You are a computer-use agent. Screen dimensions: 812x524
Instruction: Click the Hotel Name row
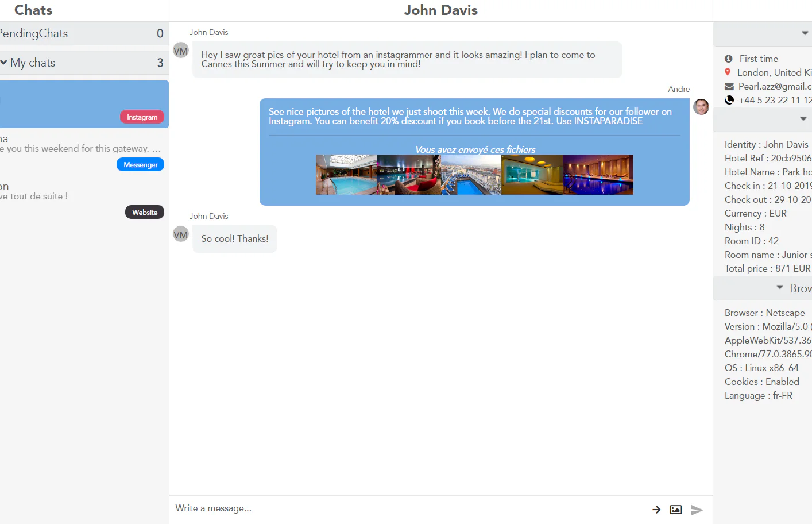click(x=768, y=172)
